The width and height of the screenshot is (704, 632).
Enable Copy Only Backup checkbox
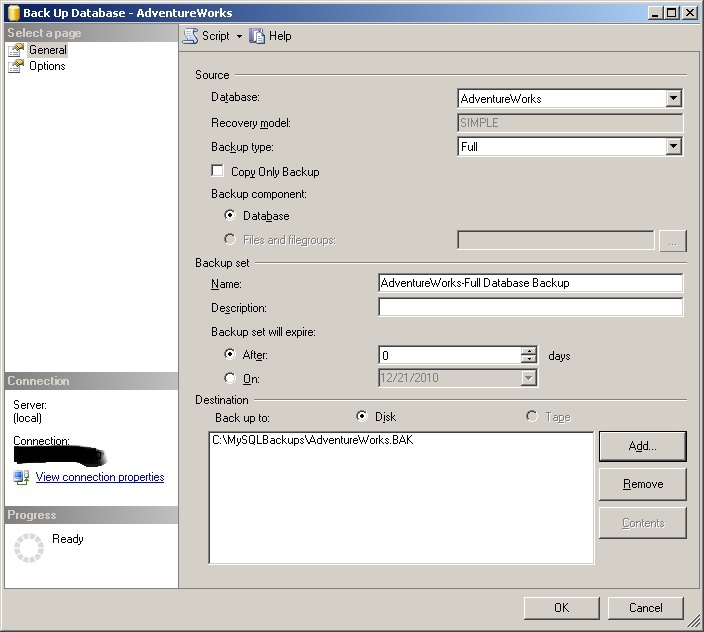[x=217, y=171]
